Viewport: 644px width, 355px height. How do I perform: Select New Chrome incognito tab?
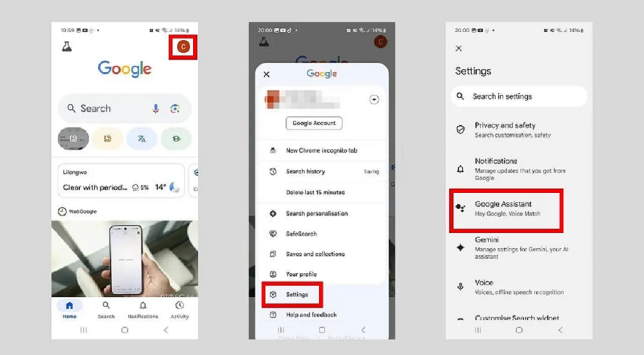coord(321,151)
